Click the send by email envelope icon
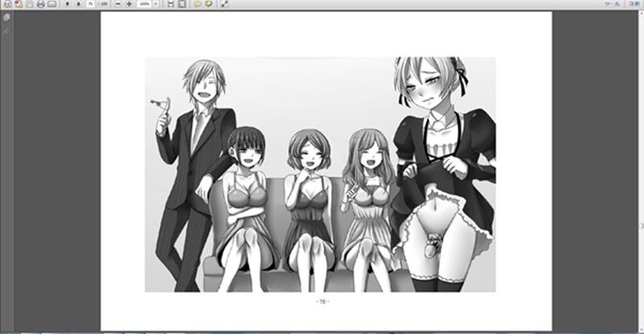 [x=52, y=4]
